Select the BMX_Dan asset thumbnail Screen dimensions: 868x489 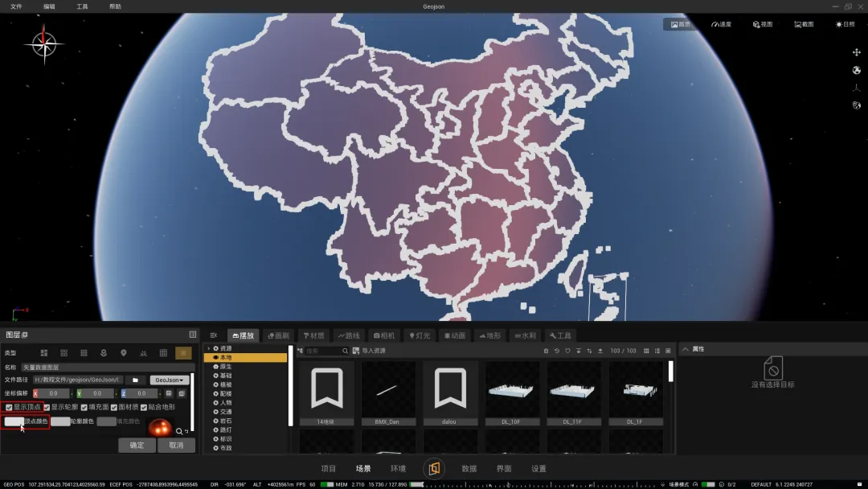coord(388,394)
